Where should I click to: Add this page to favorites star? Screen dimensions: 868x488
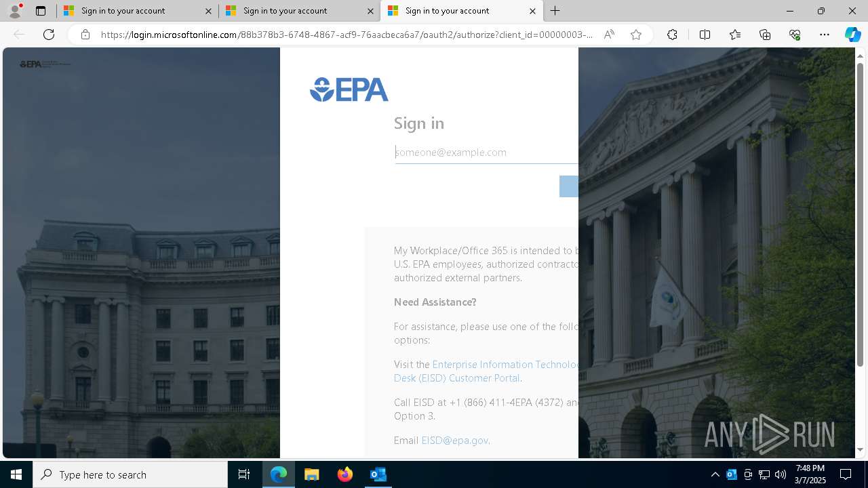pyautogui.click(x=636, y=35)
